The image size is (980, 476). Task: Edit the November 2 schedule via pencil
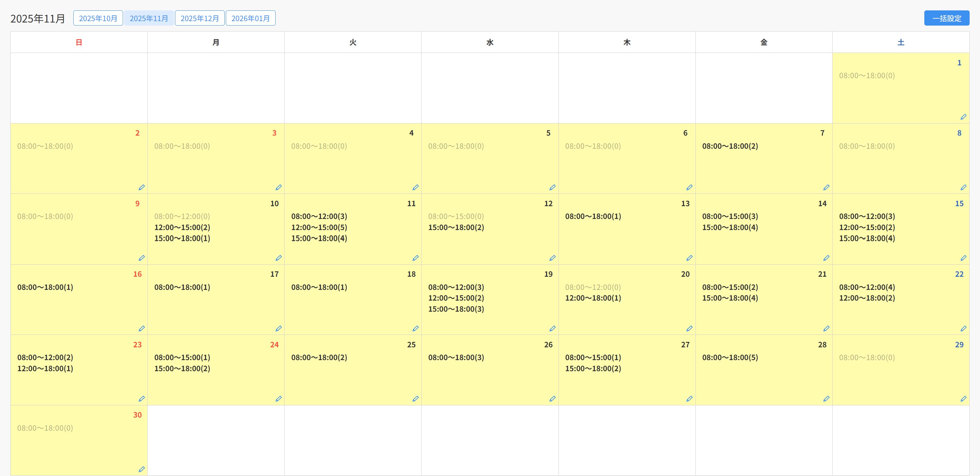[141, 187]
